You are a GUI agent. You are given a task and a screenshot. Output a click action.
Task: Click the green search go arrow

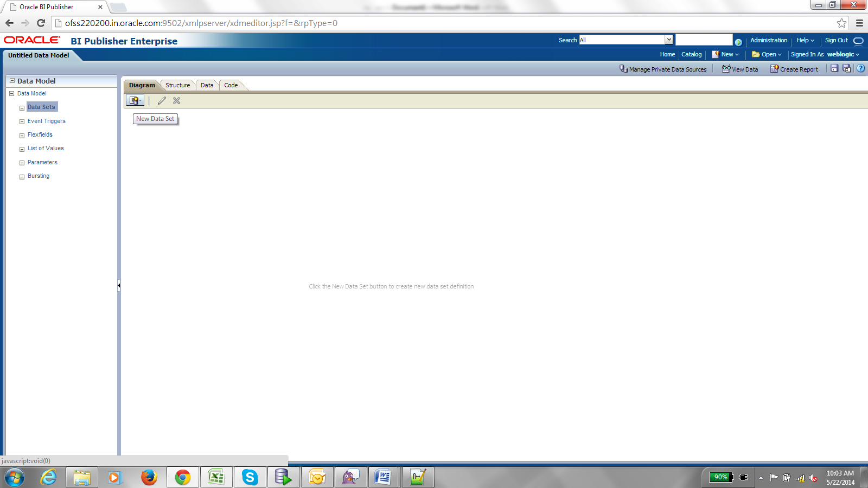(x=738, y=42)
